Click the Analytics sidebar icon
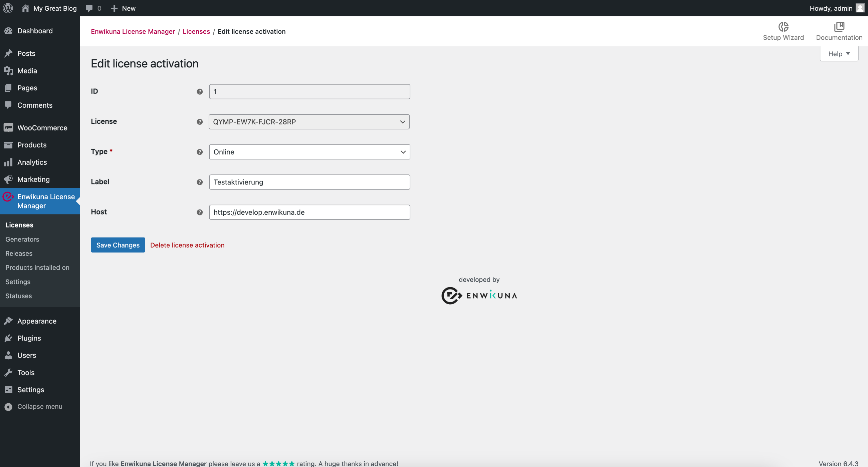The width and height of the screenshot is (868, 467). (x=8, y=161)
